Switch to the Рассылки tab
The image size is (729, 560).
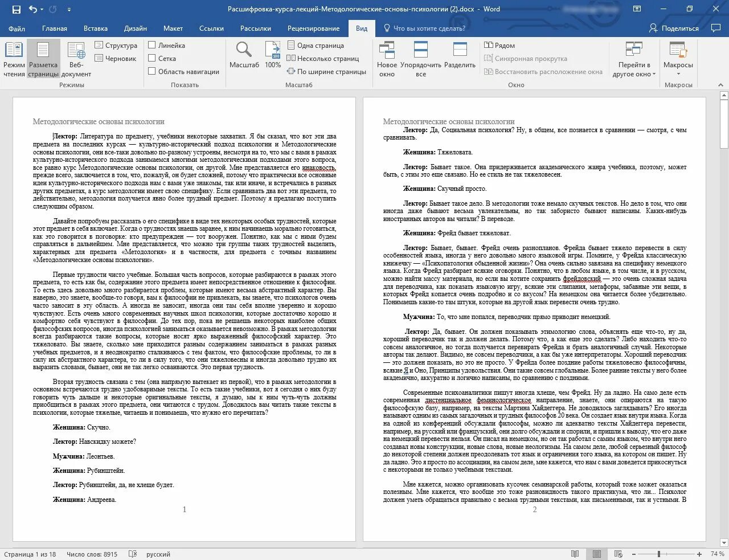point(256,28)
